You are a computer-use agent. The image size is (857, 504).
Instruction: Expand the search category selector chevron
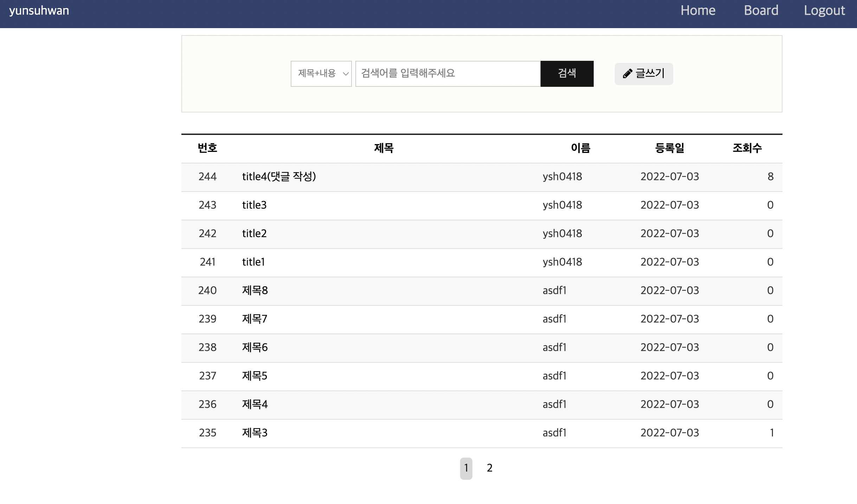click(346, 73)
